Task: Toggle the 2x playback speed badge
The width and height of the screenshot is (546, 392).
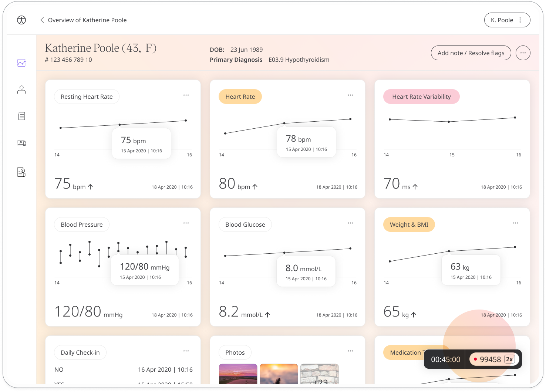Action: coord(509,359)
